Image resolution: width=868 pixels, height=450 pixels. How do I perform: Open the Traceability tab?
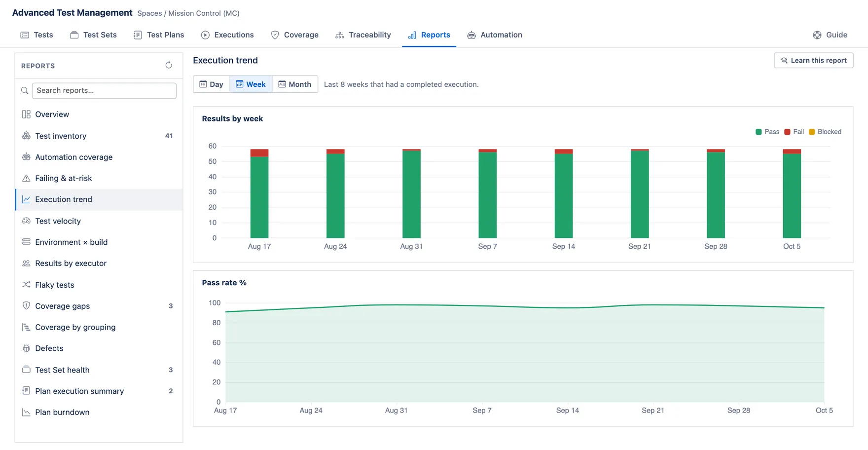[363, 35]
